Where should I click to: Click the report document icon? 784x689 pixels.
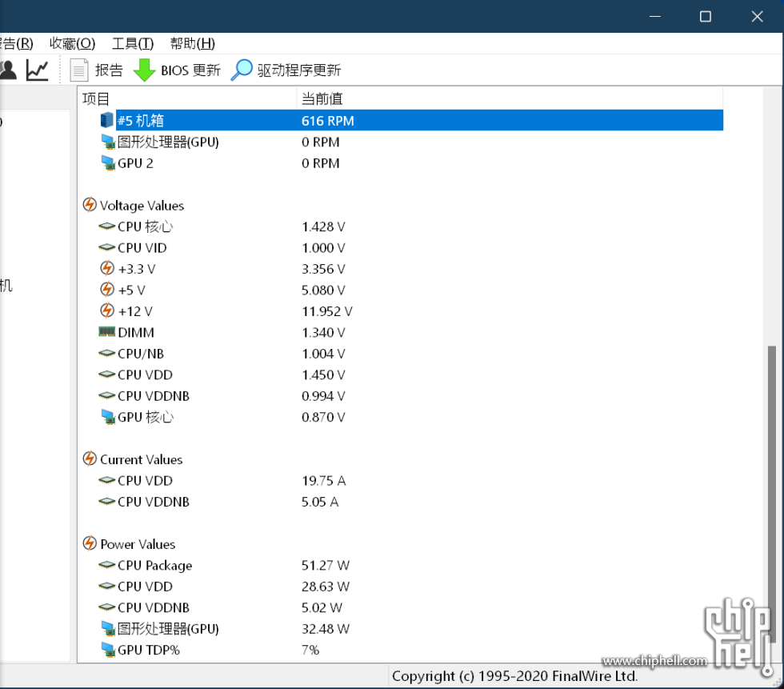tap(79, 70)
